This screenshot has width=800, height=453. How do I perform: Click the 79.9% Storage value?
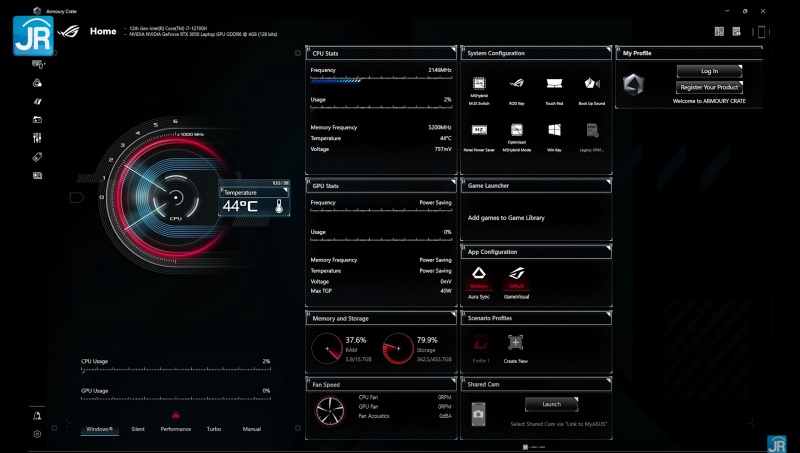click(427, 340)
